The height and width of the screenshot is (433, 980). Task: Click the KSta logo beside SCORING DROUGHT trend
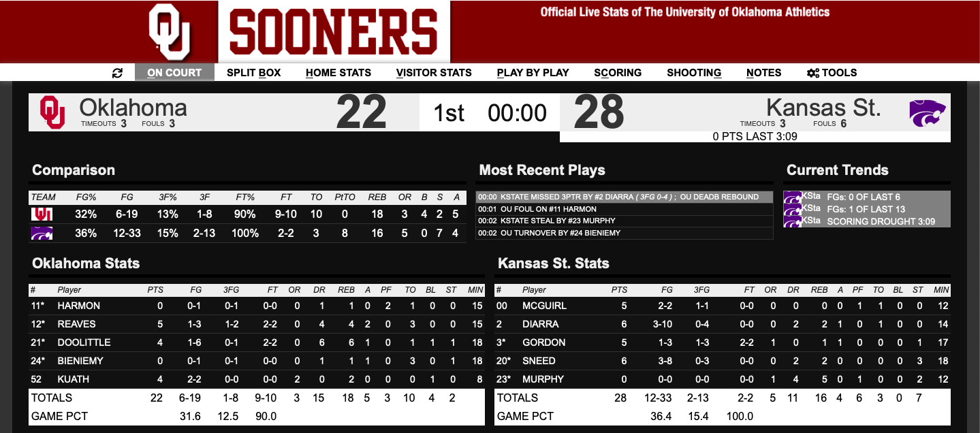click(792, 221)
